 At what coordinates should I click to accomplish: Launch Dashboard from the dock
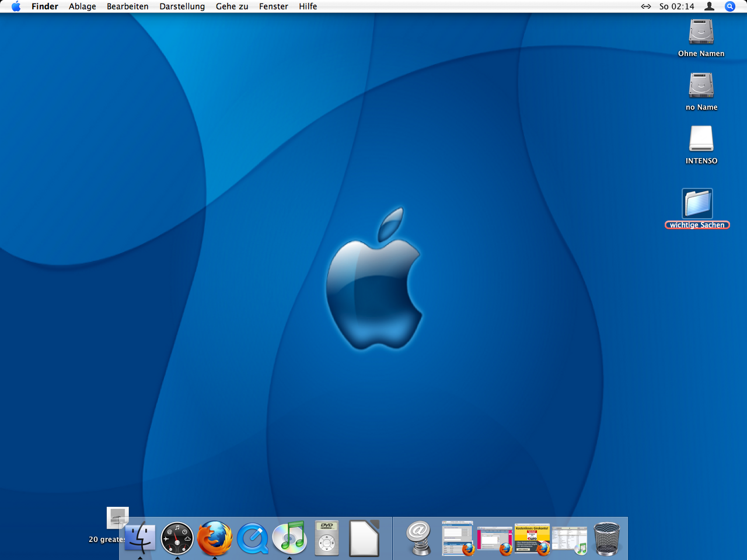pos(177,538)
